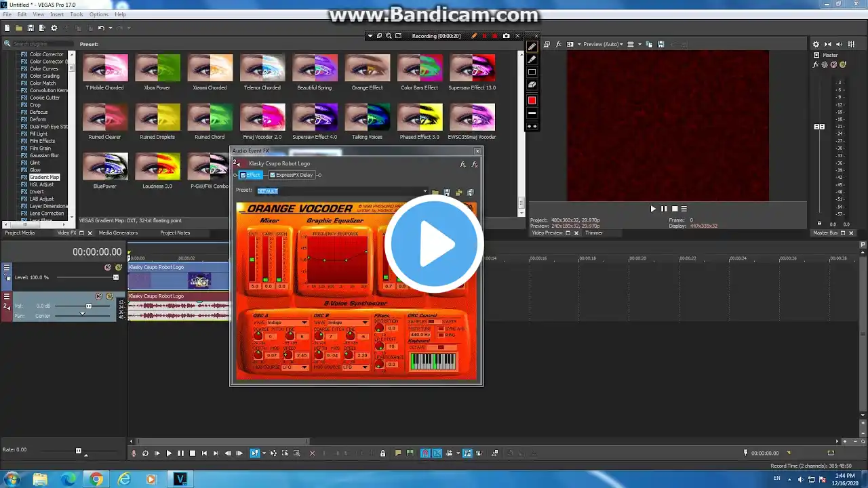Toggle Lock Envelopes to Events padlock

click(383, 453)
